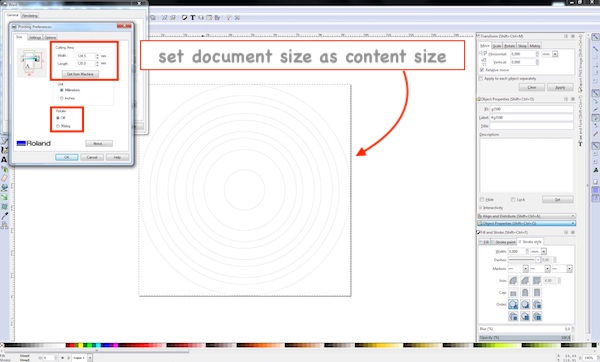Adjust the Opacity (%) slider

[525, 338]
